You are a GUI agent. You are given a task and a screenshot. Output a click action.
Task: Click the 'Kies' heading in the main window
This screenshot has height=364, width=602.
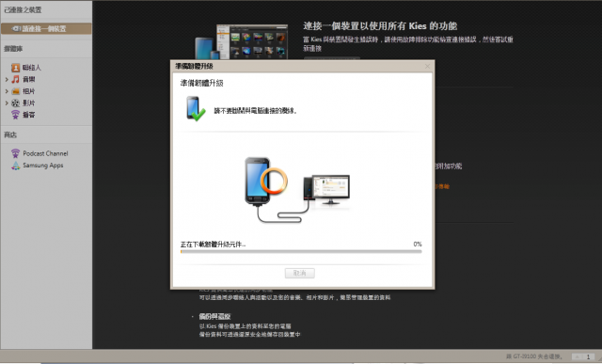click(x=380, y=26)
